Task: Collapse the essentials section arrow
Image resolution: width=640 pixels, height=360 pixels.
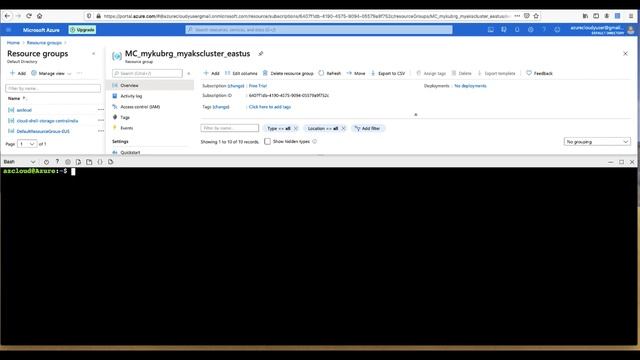Action: click(416, 115)
